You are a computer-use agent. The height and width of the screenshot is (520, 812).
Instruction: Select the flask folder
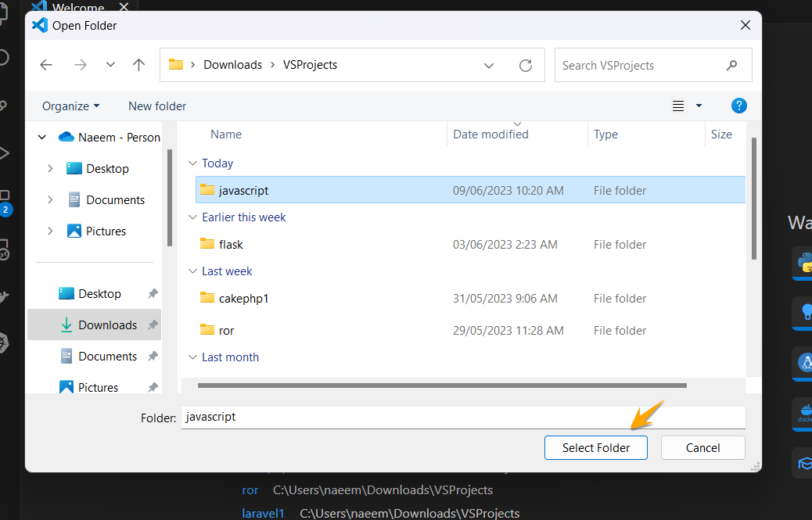click(470, 244)
